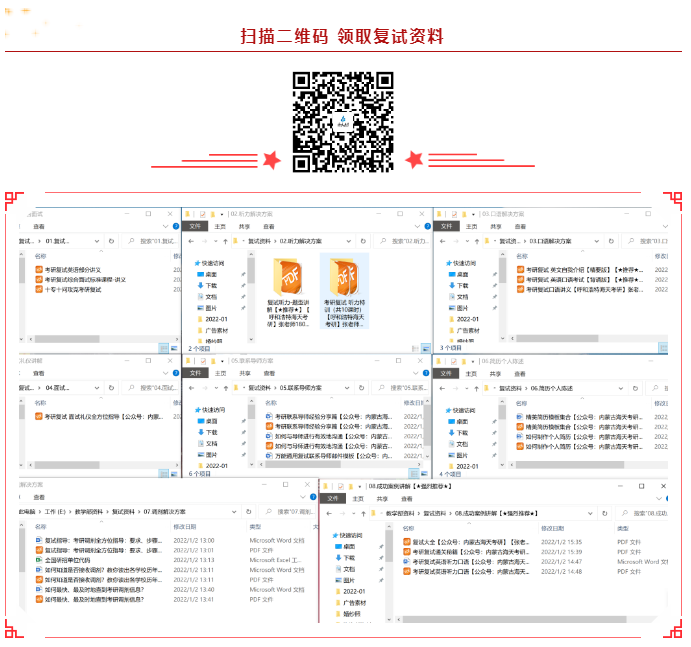Open the 考研复试 听力特训 PDF folder
691x647 pixels.
(345, 291)
